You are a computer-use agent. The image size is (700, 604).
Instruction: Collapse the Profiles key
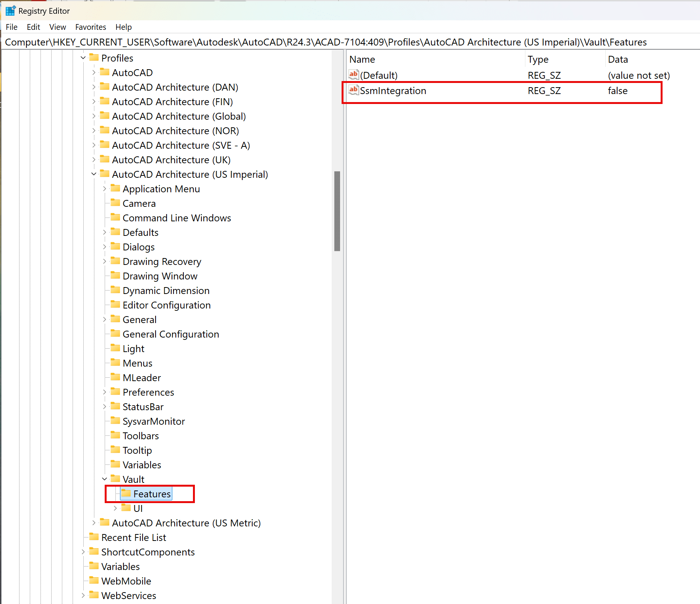pyautogui.click(x=83, y=58)
